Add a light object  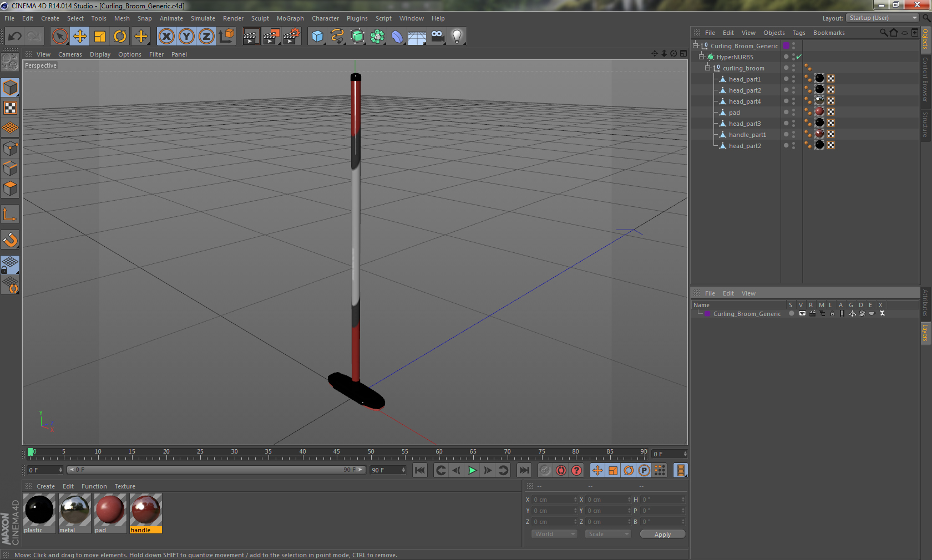pos(457,37)
